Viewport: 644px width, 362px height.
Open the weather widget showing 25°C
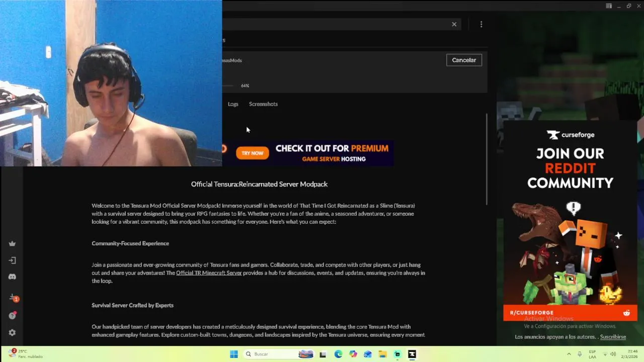point(26,354)
